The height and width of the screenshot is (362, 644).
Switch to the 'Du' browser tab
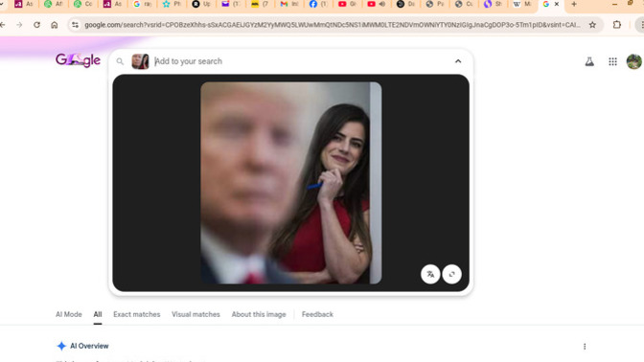coord(405,4)
